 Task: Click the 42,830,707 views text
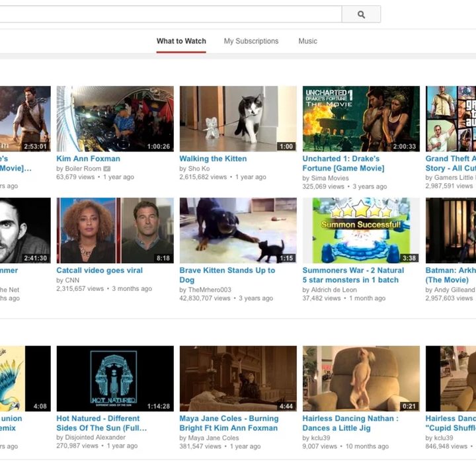click(205, 298)
